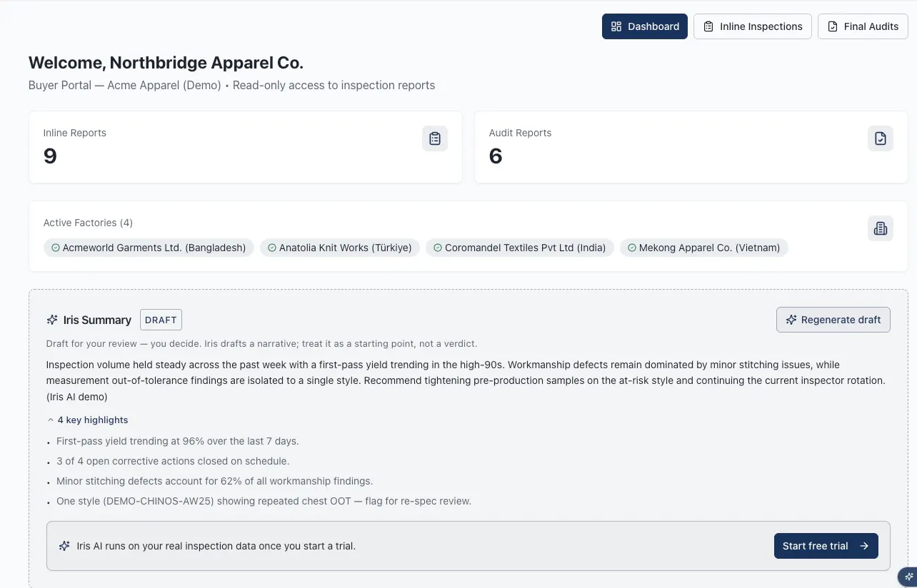Open the Inline Reports count card
Screen dimensions: 917x588
pos(246,147)
